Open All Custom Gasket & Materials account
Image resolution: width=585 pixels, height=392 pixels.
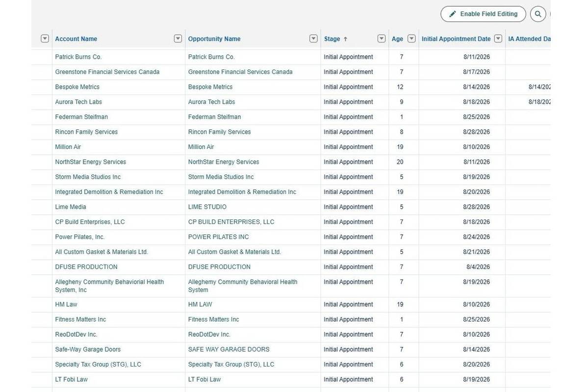point(102,252)
